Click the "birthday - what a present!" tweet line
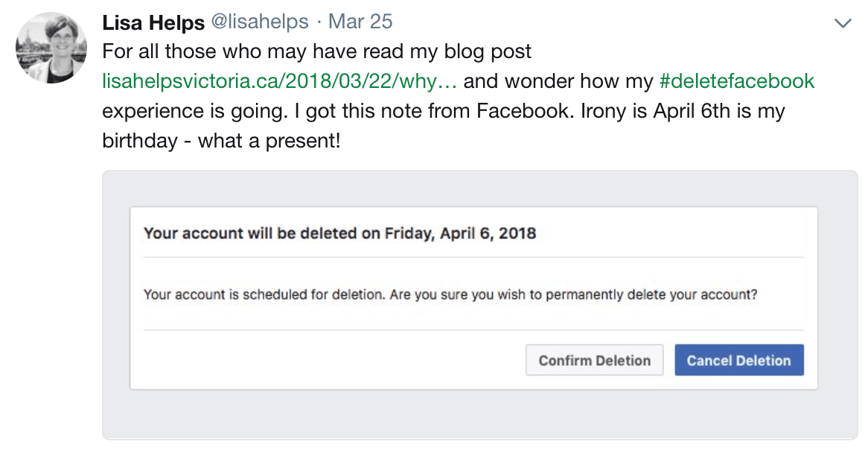Viewport: 868px width, 459px height. click(221, 139)
